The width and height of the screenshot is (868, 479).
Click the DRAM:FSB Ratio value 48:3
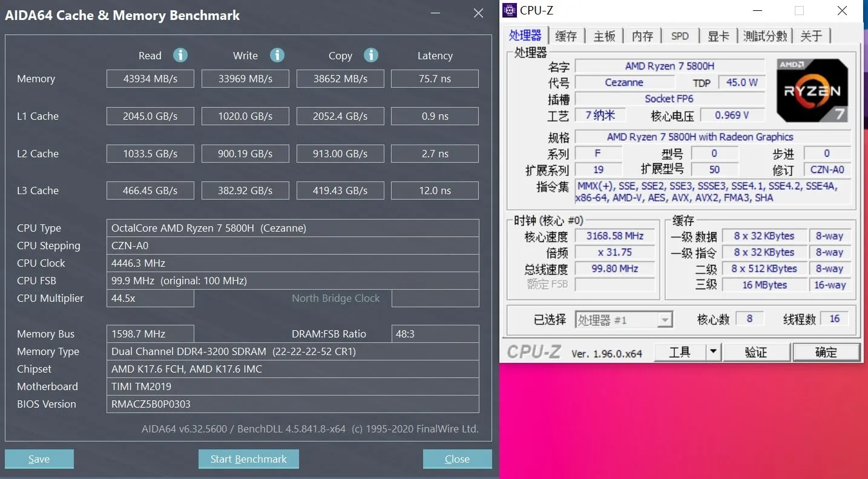(x=435, y=334)
